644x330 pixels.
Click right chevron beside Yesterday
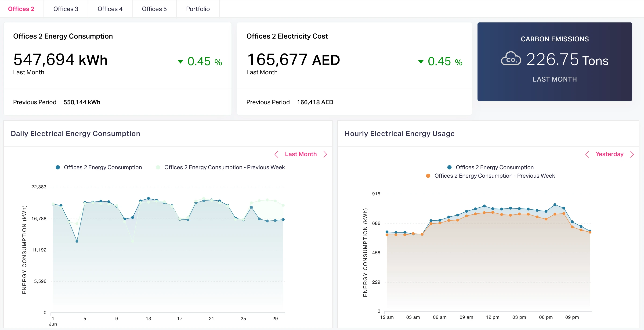[632, 154]
